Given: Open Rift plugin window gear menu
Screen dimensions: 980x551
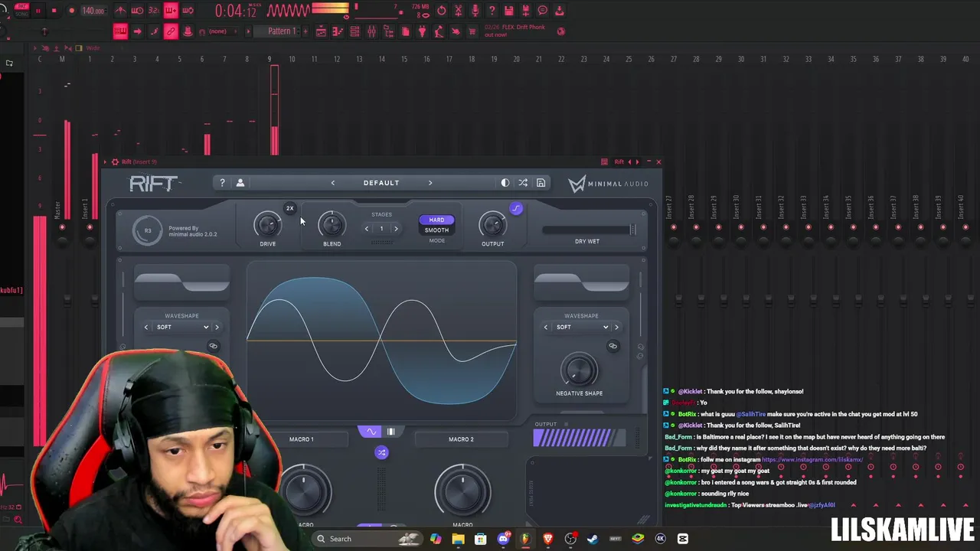Looking at the screenshot, I should coord(115,161).
